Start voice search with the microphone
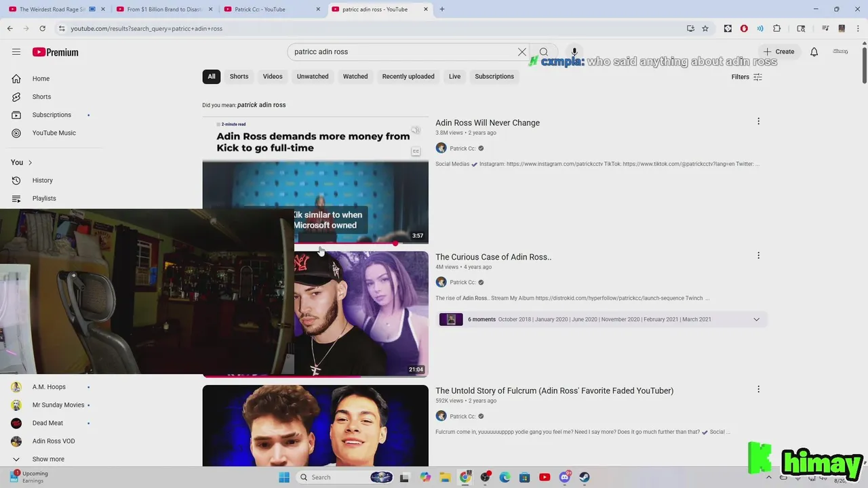The image size is (868, 488). pos(574,52)
